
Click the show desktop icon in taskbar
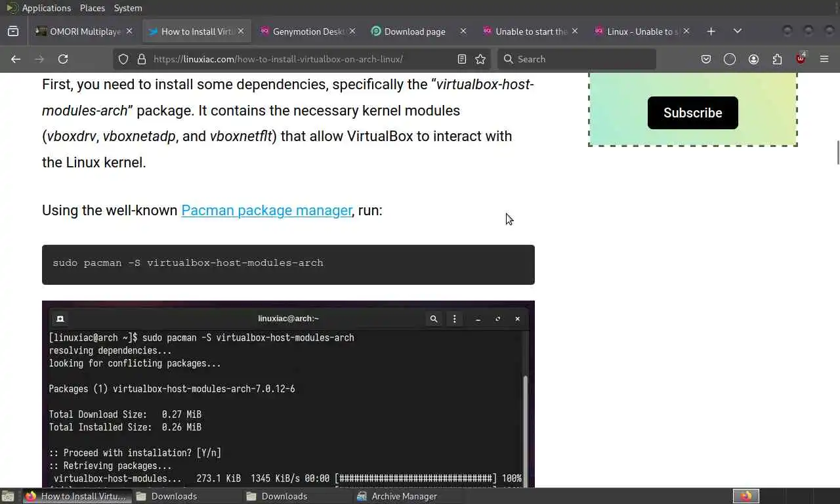(x=7, y=496)
